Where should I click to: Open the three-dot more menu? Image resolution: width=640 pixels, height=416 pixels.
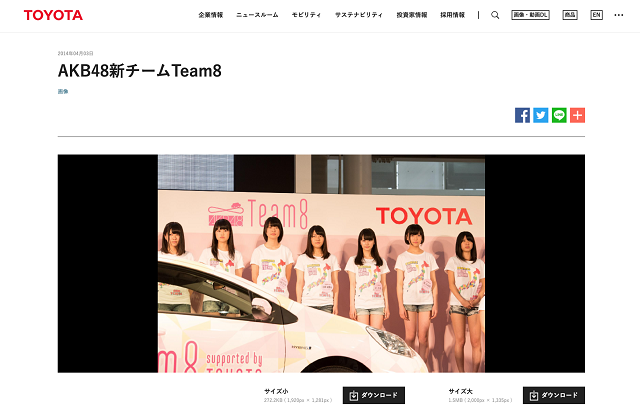coord(619,15)
